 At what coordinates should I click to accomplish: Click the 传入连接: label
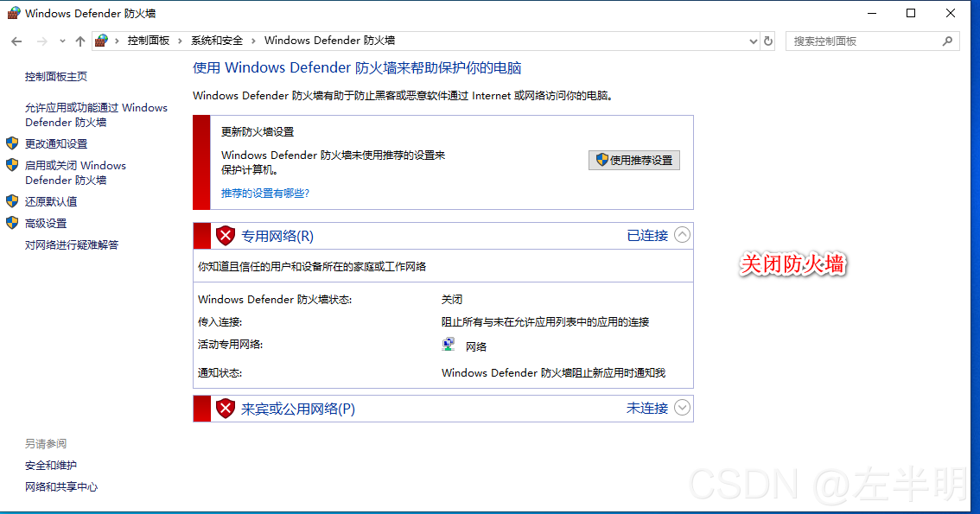[x=220, y=322]
